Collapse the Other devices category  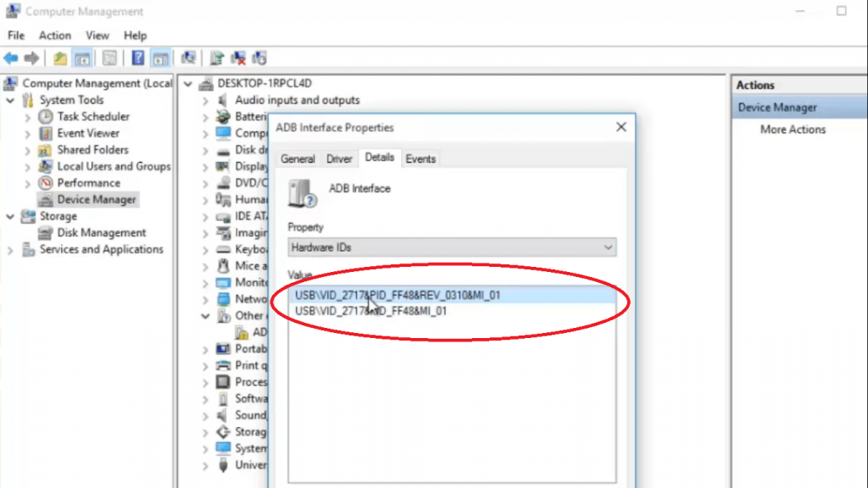205,316
